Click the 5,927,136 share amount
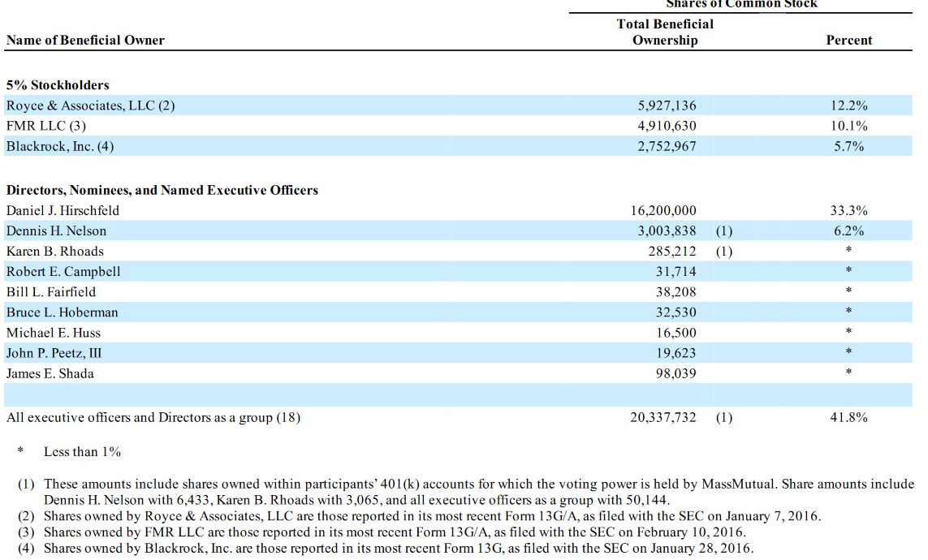The width and height of the screenshot is (928, 560). tap(667, 106)
